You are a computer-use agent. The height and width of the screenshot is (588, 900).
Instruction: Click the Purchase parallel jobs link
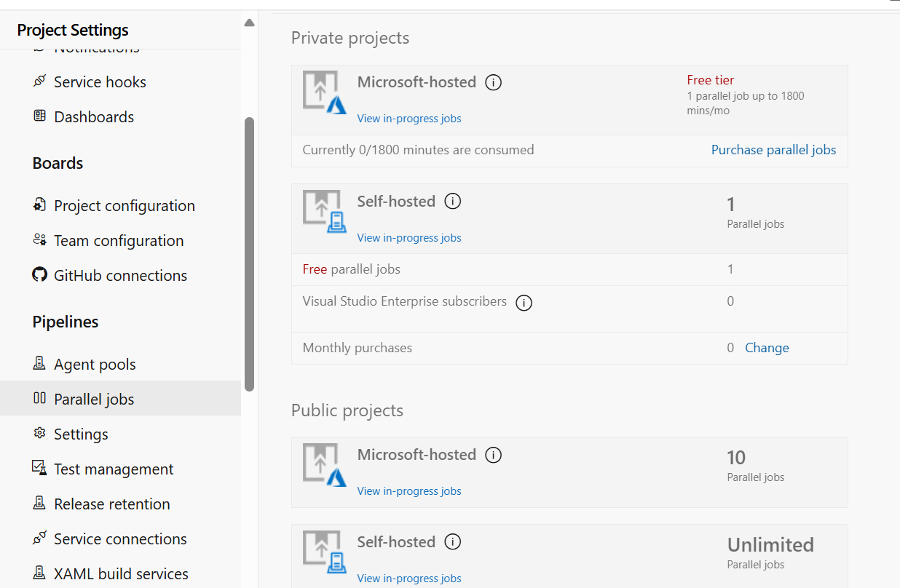773,150
